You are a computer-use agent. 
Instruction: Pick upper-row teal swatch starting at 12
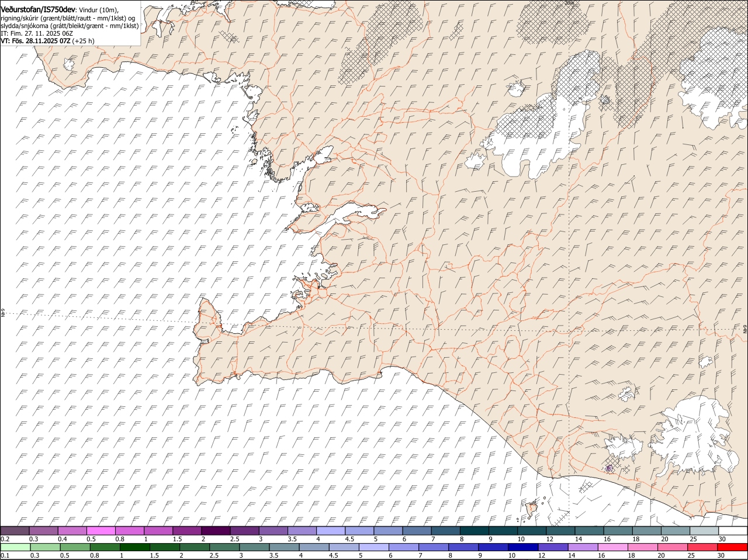point(560,531)
